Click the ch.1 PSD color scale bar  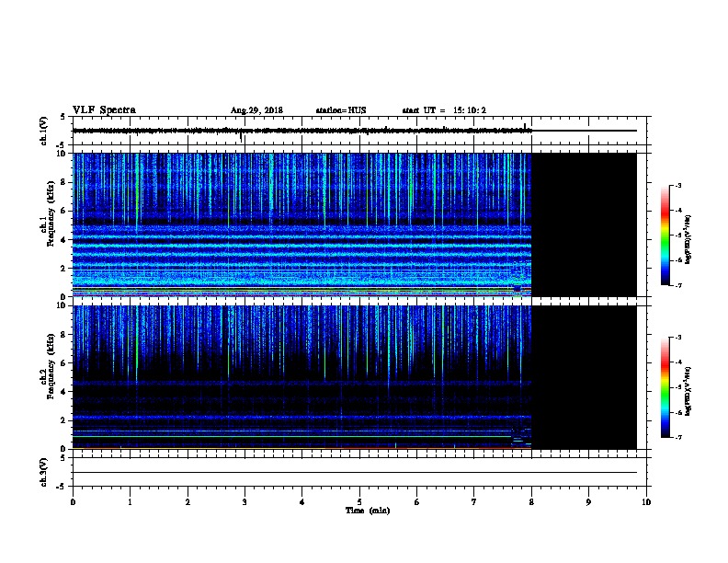[665, 236]
